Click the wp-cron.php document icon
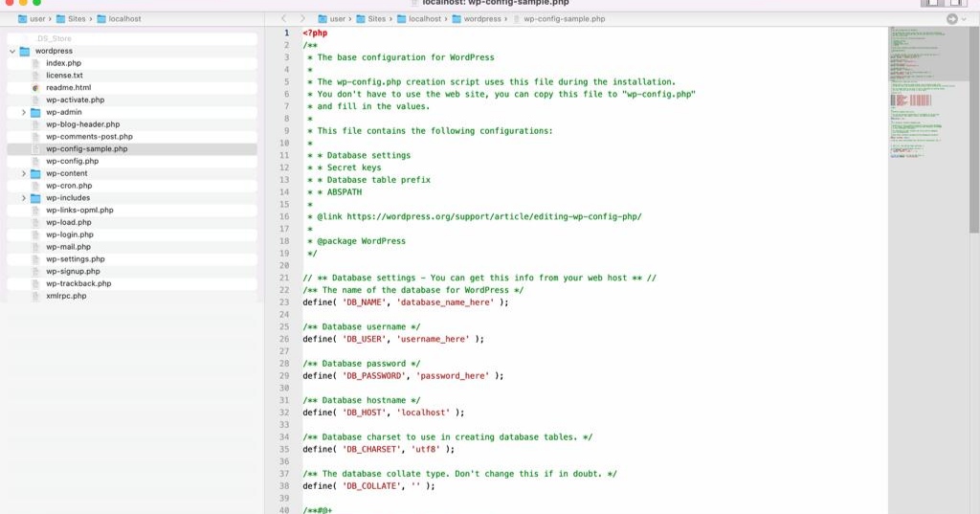This screenshot has height=514, width=980. point(35,186)
